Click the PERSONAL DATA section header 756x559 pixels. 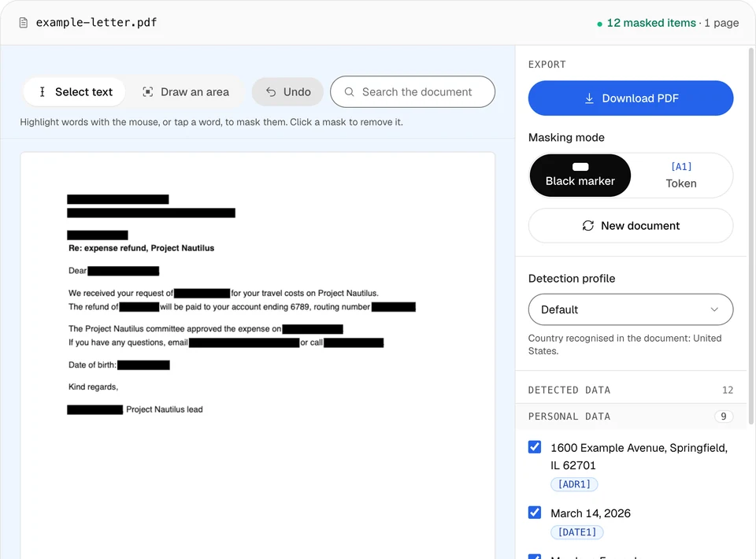631,416
